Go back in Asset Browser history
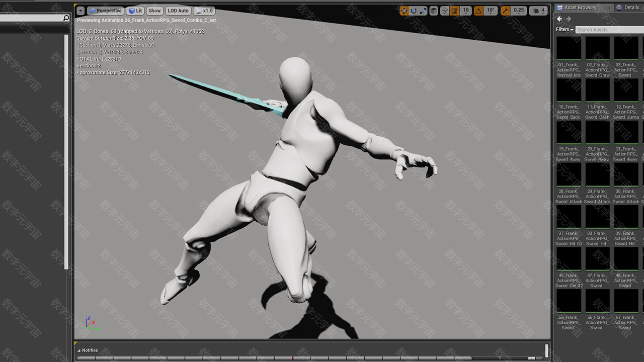The height and width of the screenshot is (362, 644). tap(559, 19)
